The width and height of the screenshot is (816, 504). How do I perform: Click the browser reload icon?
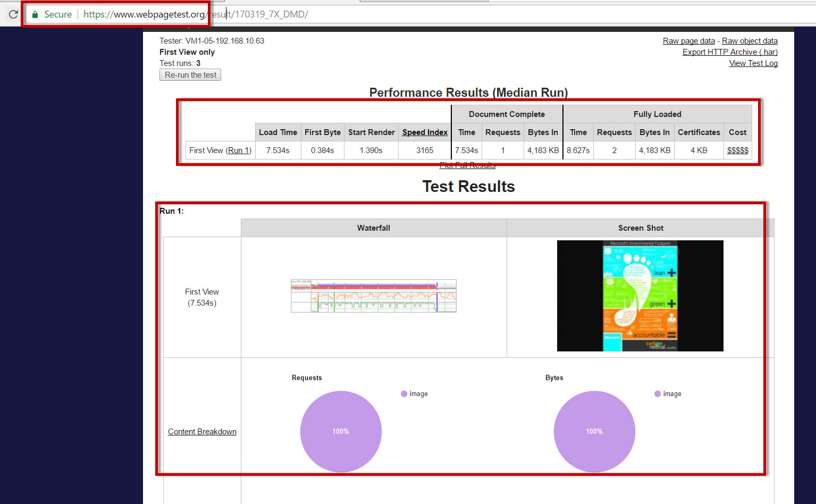click(x=13, y=14)
